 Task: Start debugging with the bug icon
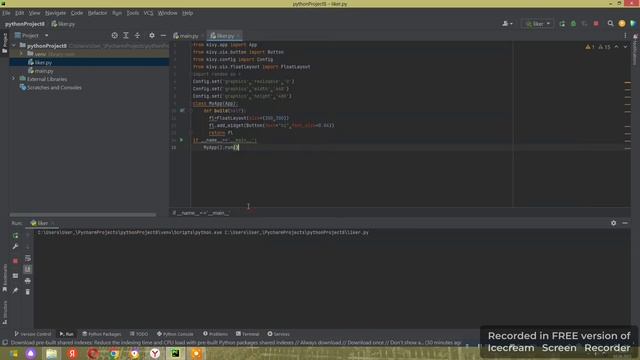point(573,24)
